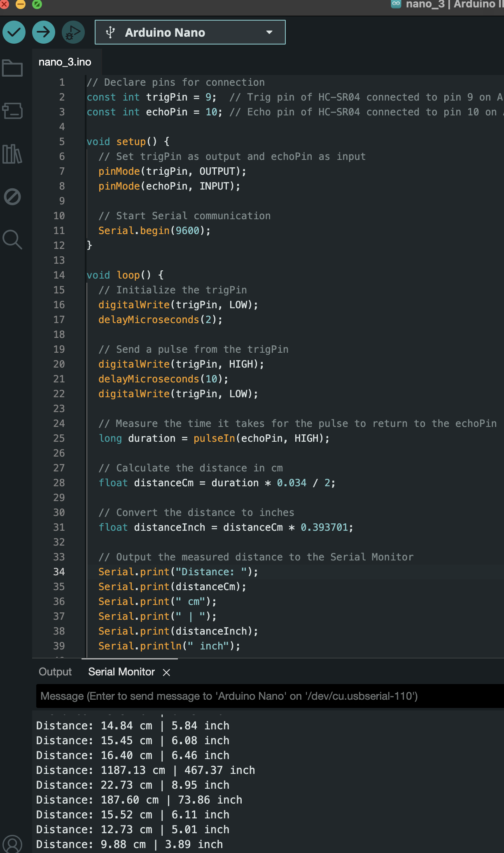
Task: Switch to the Output tab
Action: pos(55,672)
